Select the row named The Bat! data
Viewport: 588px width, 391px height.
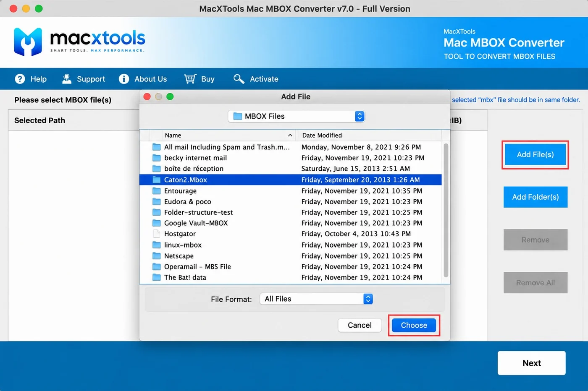pyautogui.click(x=291, y=277)
